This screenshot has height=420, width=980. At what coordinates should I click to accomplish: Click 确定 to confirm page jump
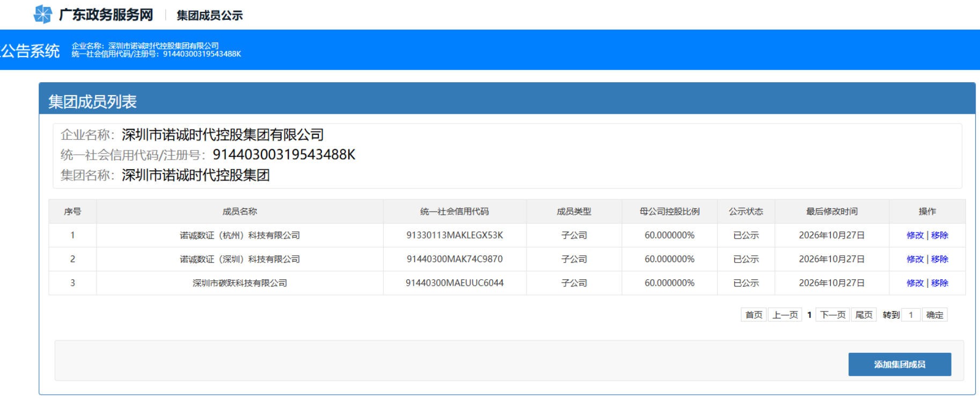coord(934,315)
